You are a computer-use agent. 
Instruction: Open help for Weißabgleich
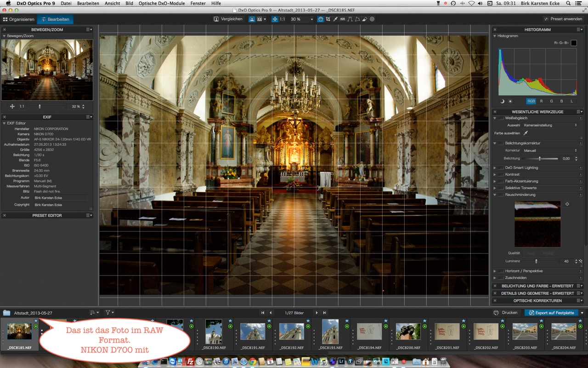[x=581, y=118]
